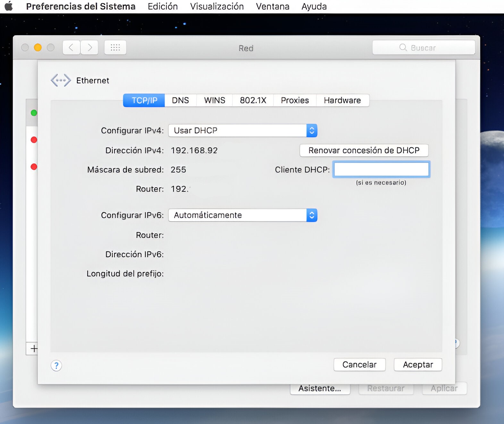The width and height of the screenshot is (504, 424).
Task: Minimize the Red window with yellow button
Action: [38, 47]
